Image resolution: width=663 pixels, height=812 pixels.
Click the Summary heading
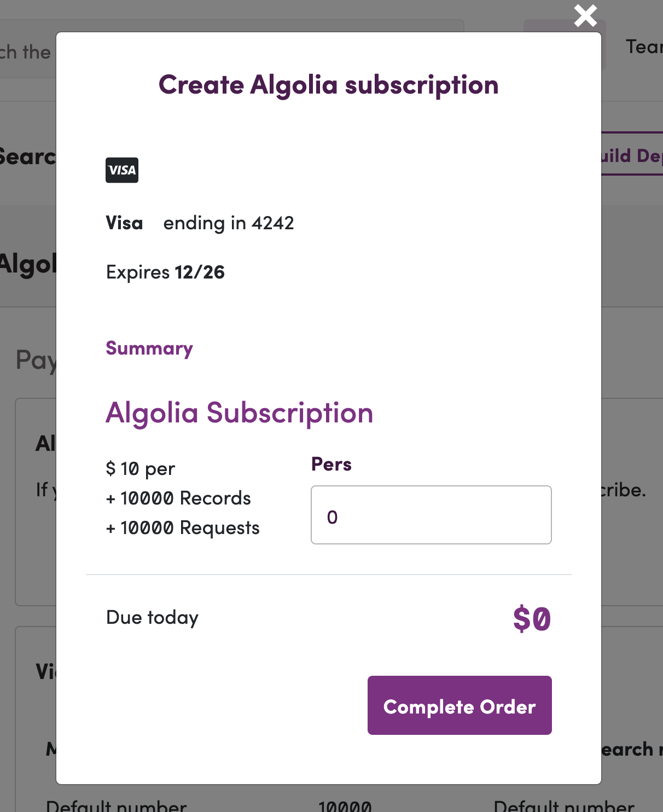pyautogui.click(x=149, y=349)
